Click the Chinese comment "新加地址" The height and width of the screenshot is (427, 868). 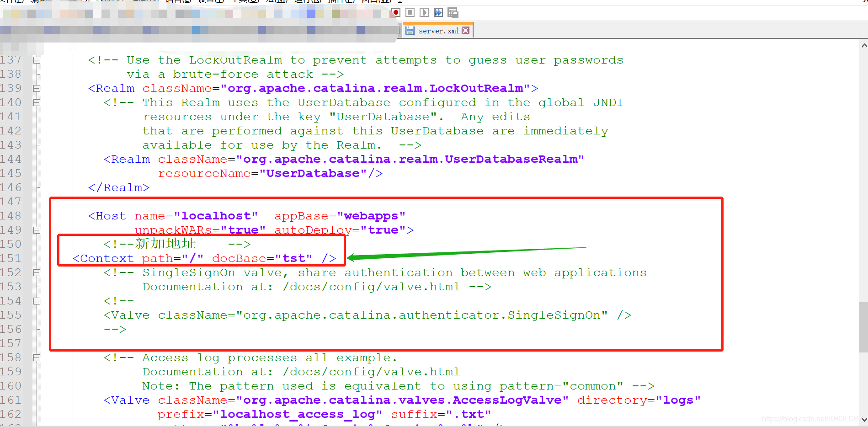click(x=165, y=244)
